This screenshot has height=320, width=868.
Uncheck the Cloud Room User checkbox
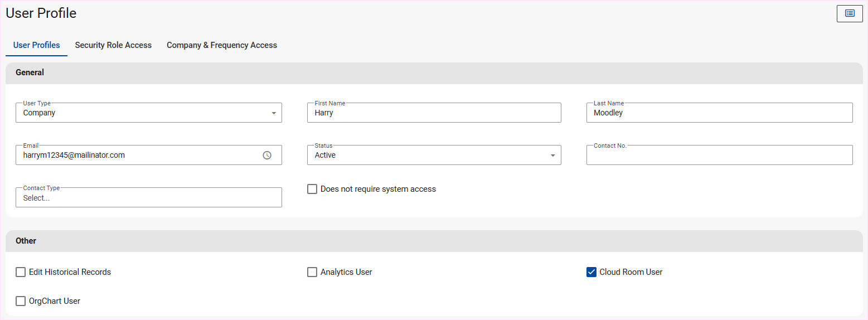(591, 272)
